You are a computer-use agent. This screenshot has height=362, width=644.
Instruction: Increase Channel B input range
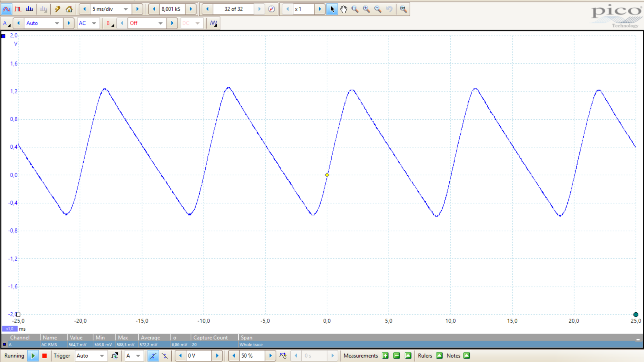(172, 23)
